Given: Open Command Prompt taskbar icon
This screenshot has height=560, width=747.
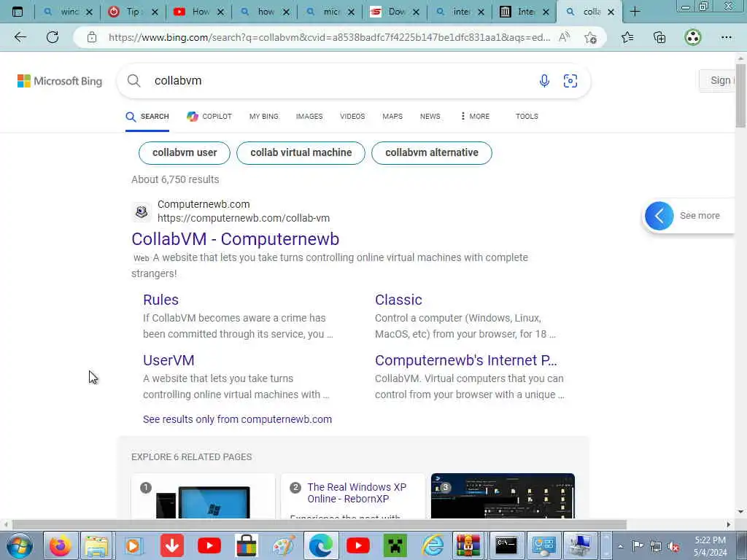Looking at the screenshot, I should tap(506, 545).
